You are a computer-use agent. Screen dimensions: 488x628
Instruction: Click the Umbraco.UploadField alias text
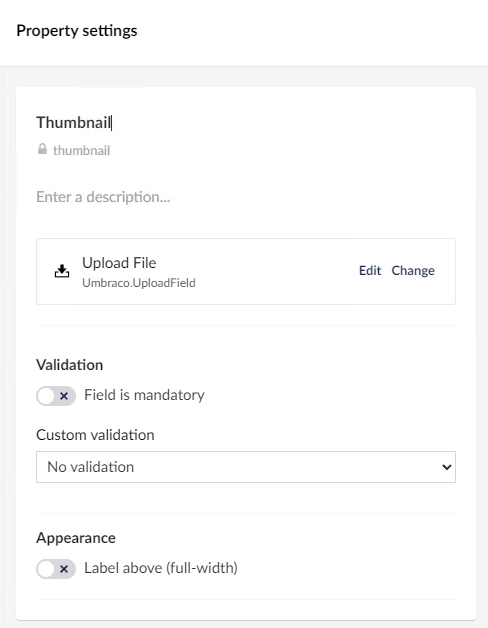[139, 283]
